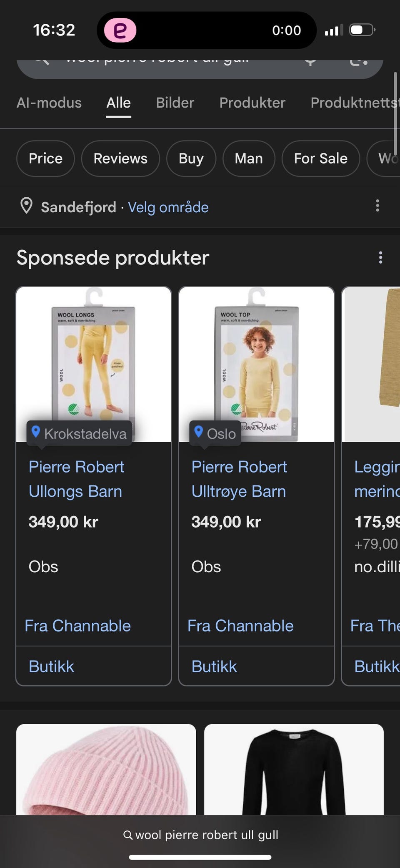
Task: Select the Price filter chip
Action: point(45,159)
